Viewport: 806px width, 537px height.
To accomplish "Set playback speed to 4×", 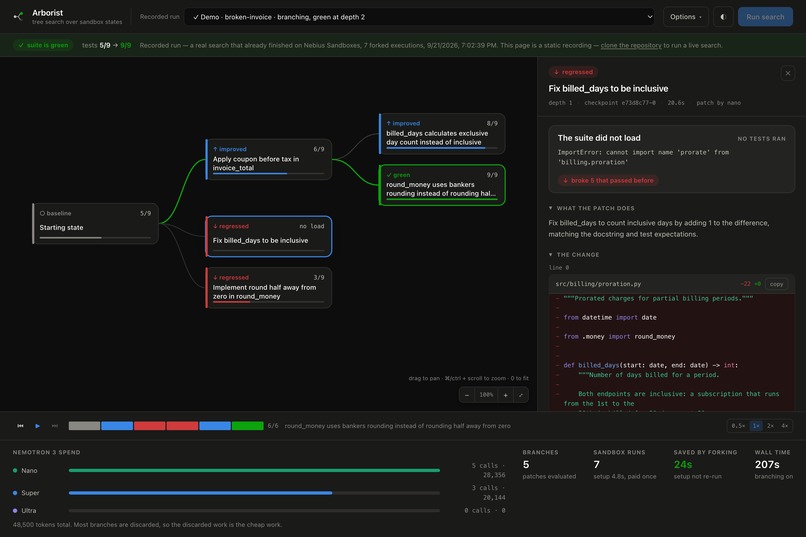I will (x=784, y=425).
